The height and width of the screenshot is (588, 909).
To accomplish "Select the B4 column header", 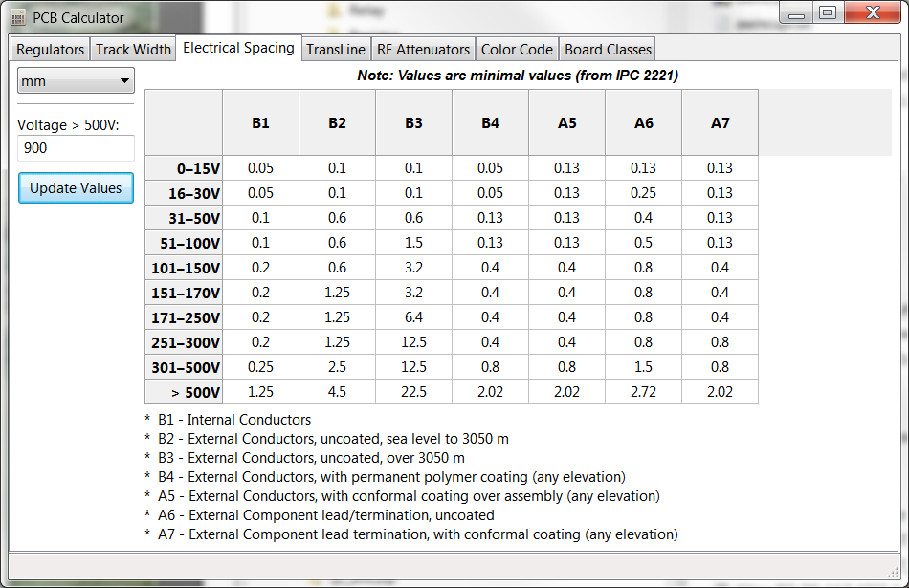I will 490,122.
